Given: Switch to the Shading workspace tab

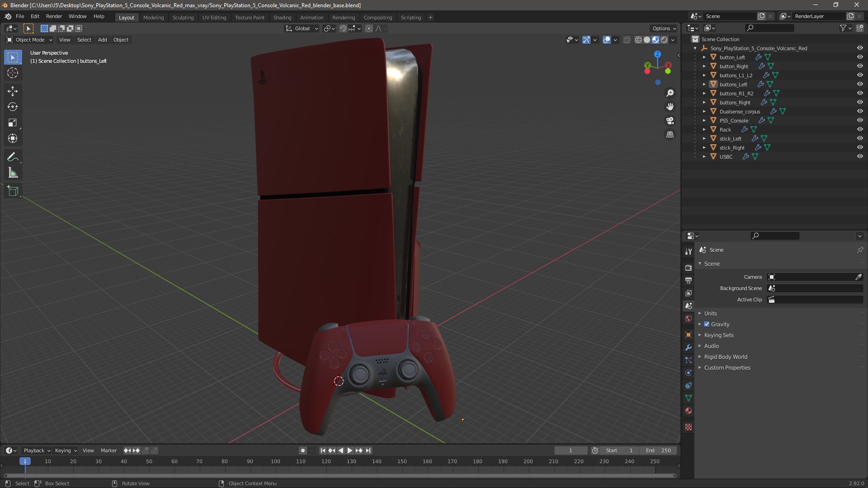Looking at the screenshot, I should pyautogui.click(x=282, y=18).
